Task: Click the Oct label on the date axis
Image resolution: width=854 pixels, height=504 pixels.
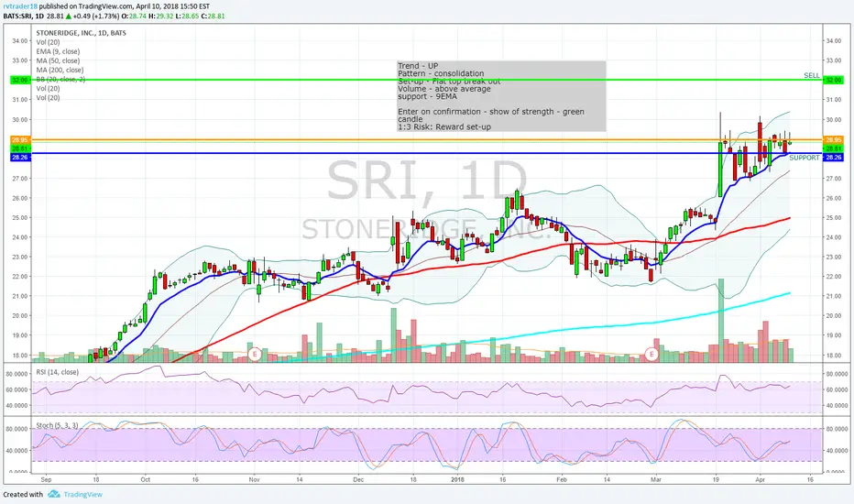Action: point(146,479)
